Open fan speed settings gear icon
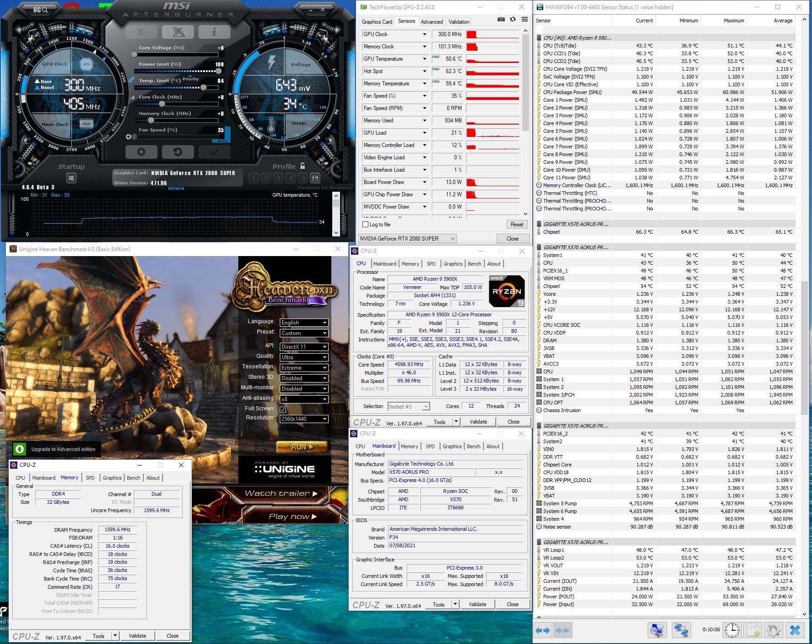The image size is (812, 644). click(x=128, y=137)
